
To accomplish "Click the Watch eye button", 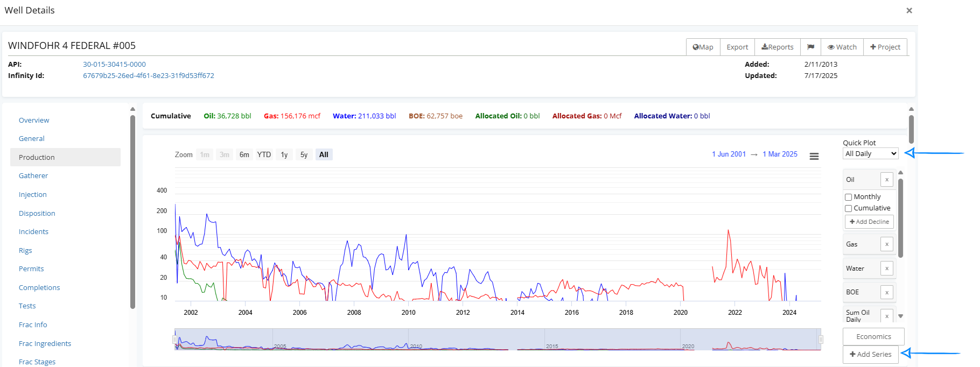I will coord(842,47).
